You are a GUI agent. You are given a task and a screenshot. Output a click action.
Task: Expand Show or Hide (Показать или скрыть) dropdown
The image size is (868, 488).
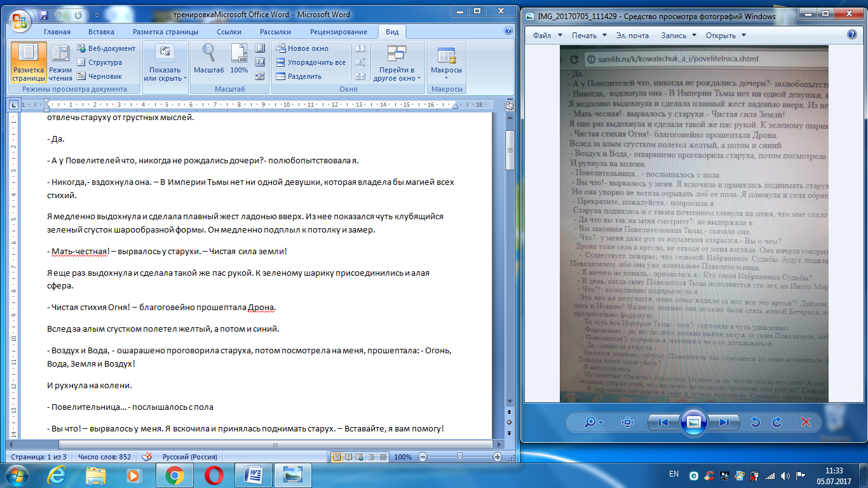pos(165,62)
